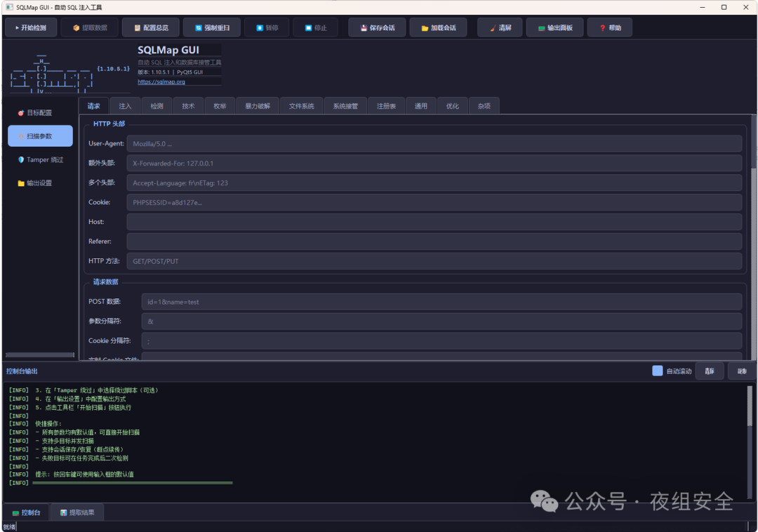Open 帮助 help from the toolbar
The image size is (758, 532).
click(x=610, y=28)
